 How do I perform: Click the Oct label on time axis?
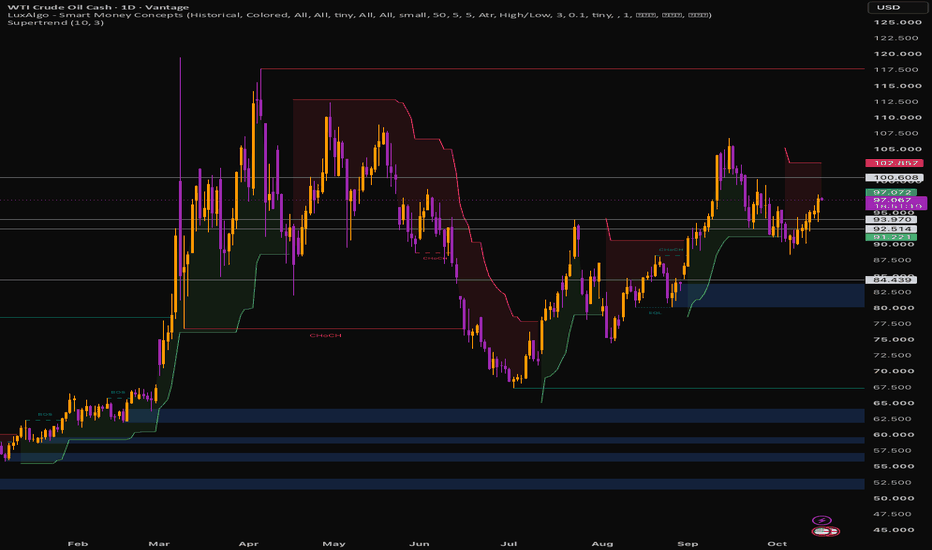click(777, 543)
